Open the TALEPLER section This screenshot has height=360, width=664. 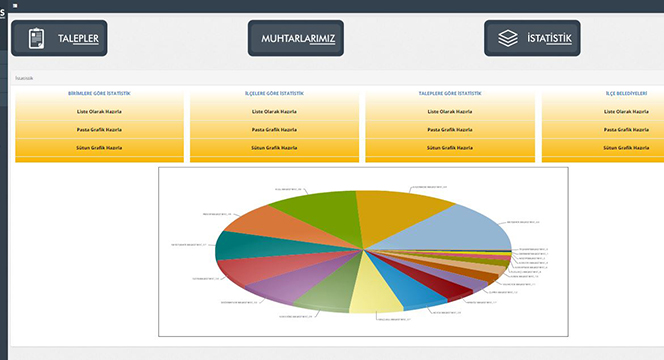click(59, 38)
